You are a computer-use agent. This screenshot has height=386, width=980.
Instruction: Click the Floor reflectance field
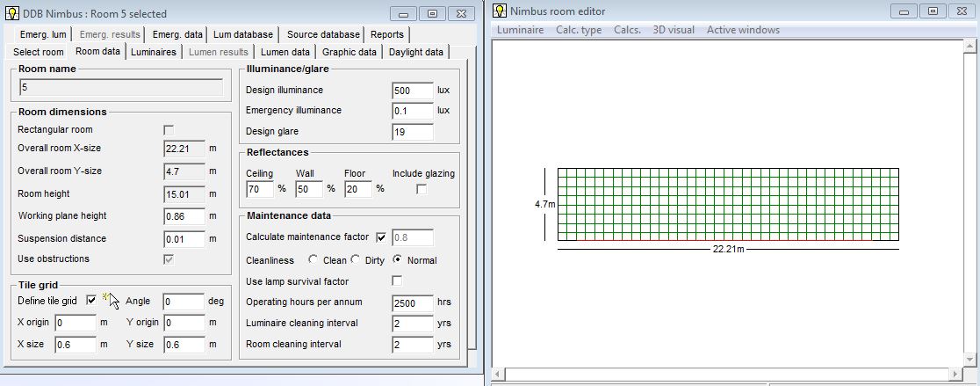coord(357,189)
